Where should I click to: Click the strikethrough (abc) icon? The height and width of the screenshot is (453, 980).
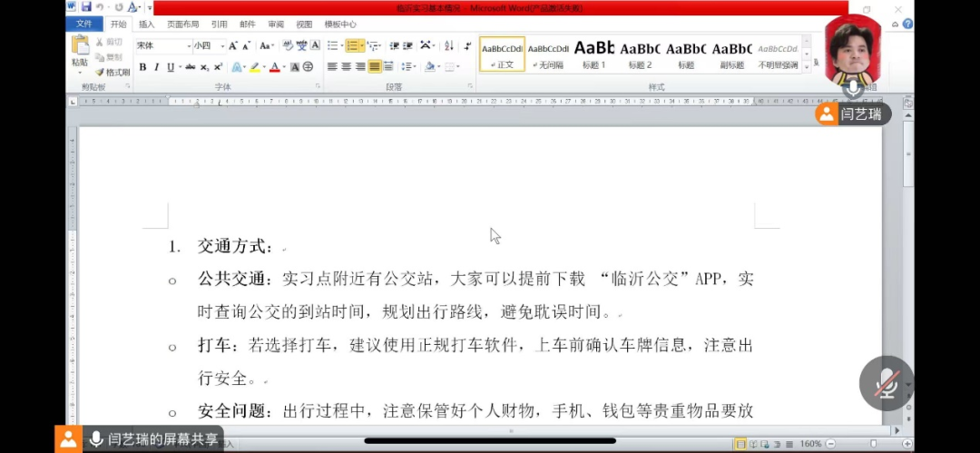(x=190, y=67)
